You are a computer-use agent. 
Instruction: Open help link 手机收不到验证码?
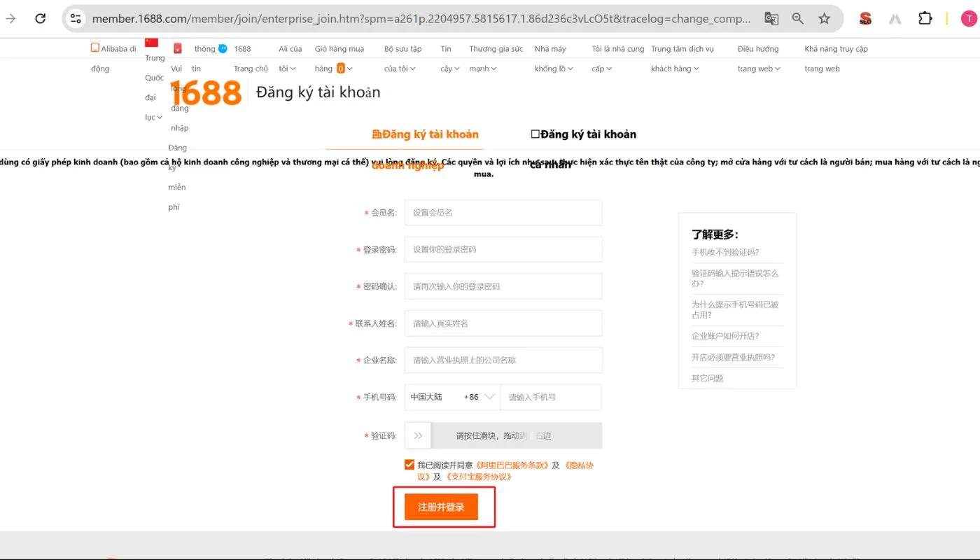[725, 252]
